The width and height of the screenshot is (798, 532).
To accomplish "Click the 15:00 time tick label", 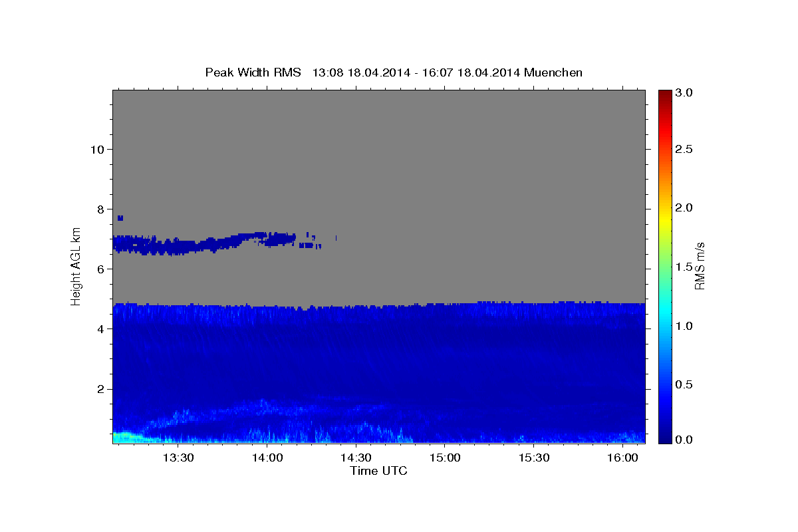I will (445, 458).
